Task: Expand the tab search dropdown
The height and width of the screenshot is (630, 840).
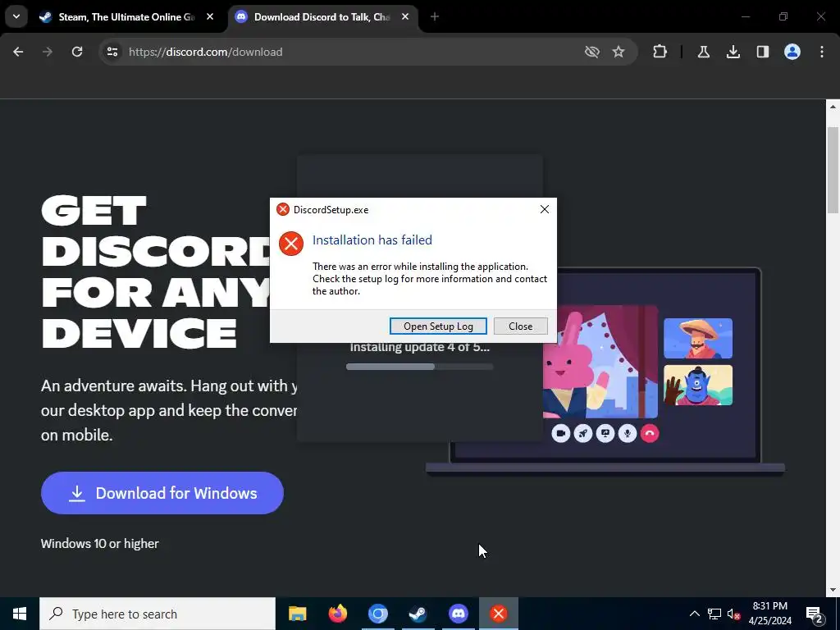Action: 16,16
